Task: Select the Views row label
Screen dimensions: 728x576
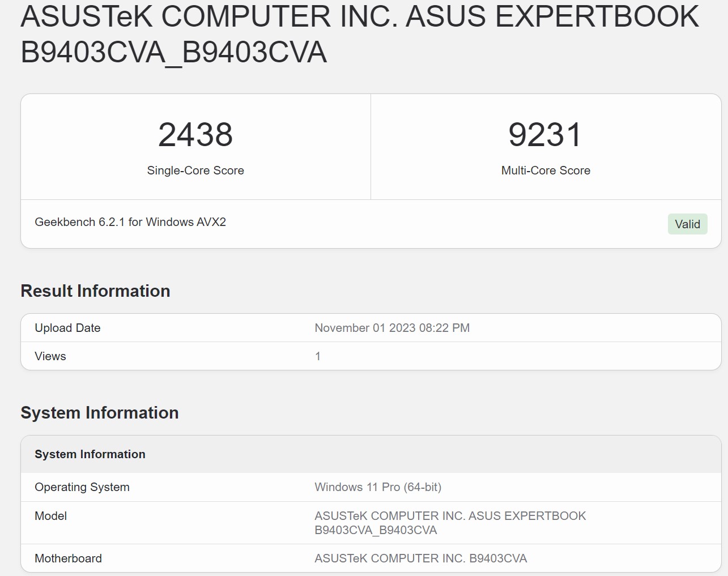Action: tap(50, 356)
